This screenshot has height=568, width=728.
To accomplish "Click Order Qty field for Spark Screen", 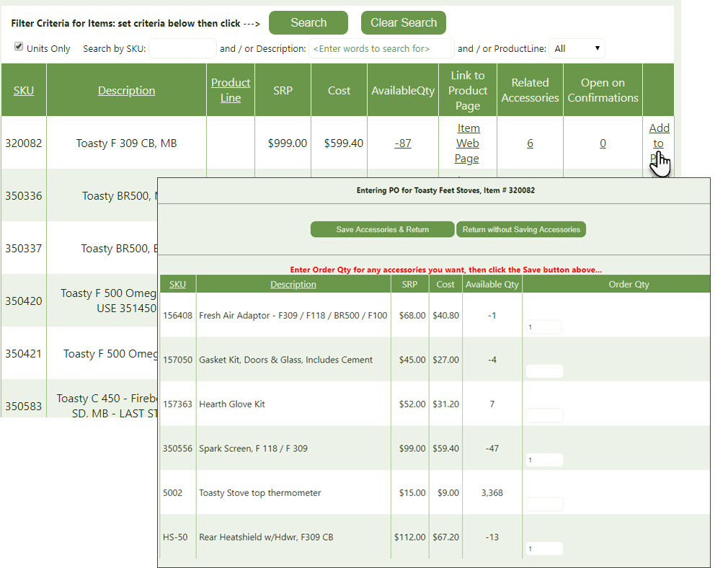I will [x=543, y=459].
